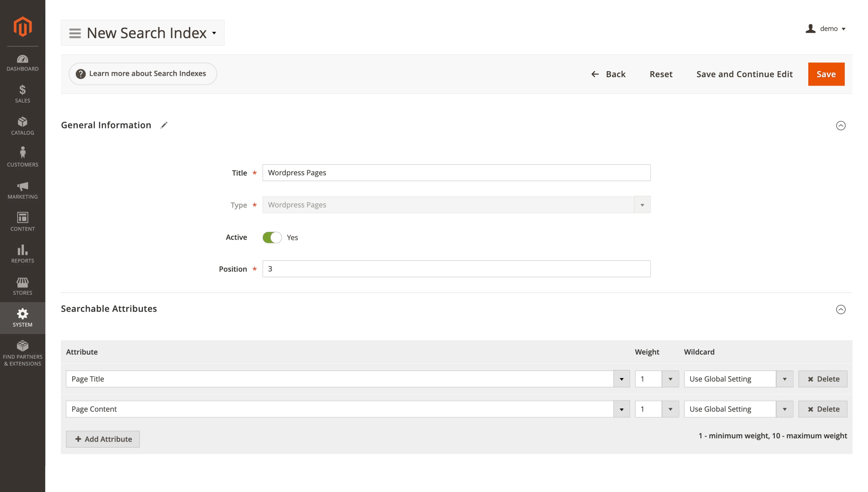
Task: Collapse the Searchable Attributes section
Action: pos(840,310)
